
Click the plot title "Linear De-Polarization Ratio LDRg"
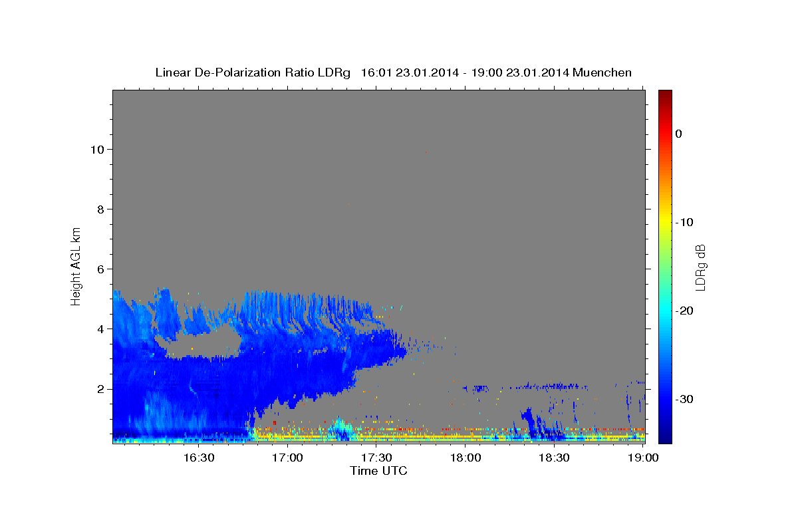tap(253, 72)
